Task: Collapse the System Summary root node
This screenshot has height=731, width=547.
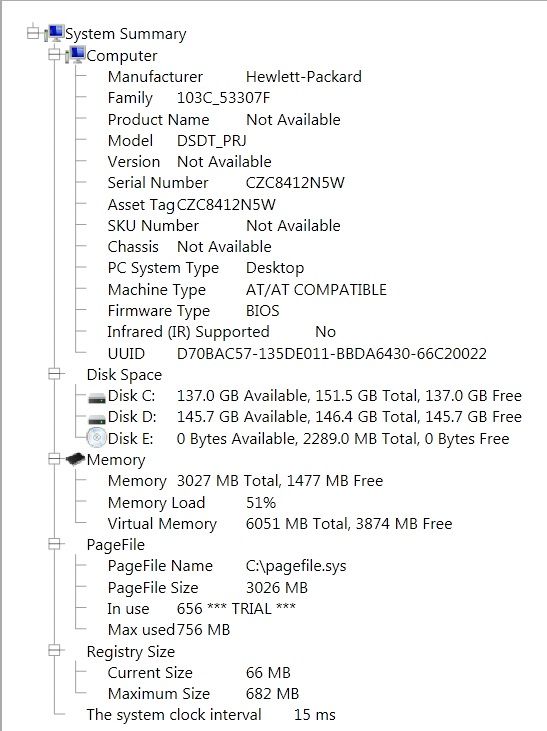Action: click(x=33, y=33)
